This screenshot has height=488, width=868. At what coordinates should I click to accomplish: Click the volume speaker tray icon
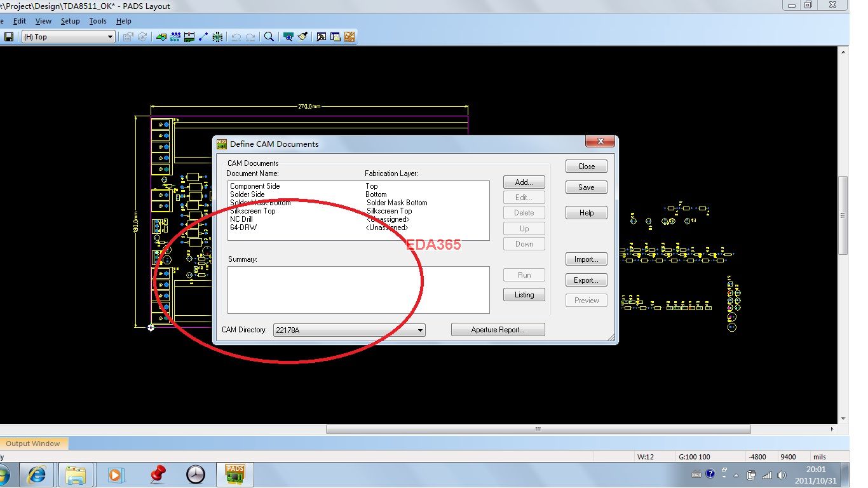coord(781,475)
